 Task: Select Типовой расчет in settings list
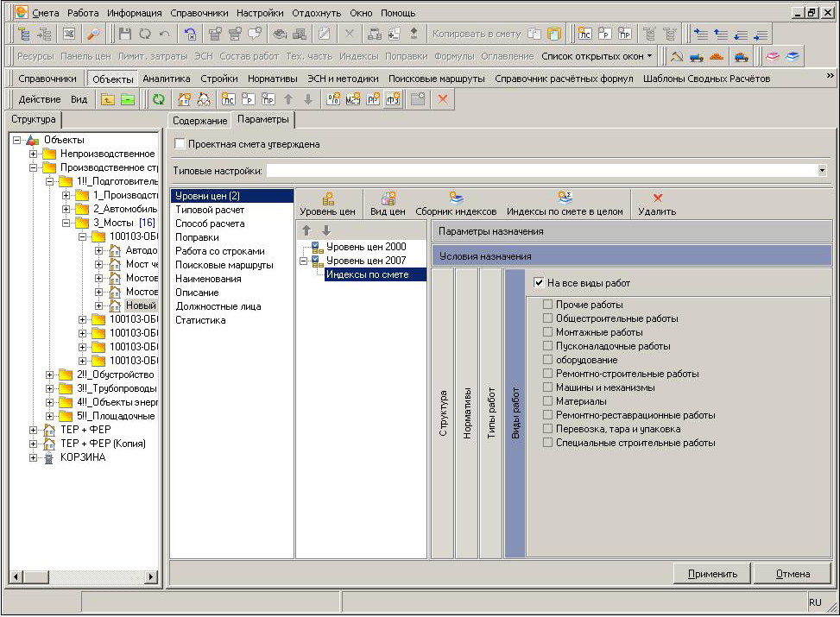pos(210,210)
